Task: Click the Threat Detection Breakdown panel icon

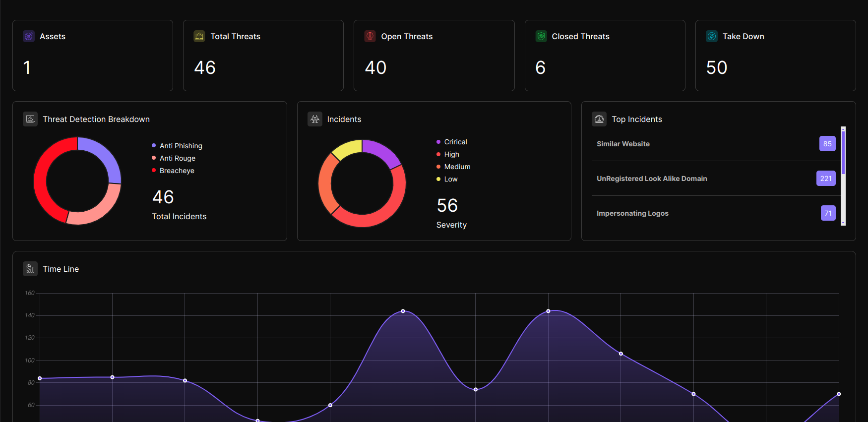Action: [30, 119]
